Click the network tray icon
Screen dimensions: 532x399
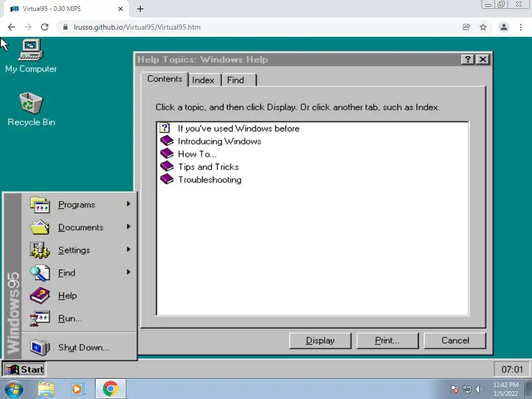click(x=467, y=389)
